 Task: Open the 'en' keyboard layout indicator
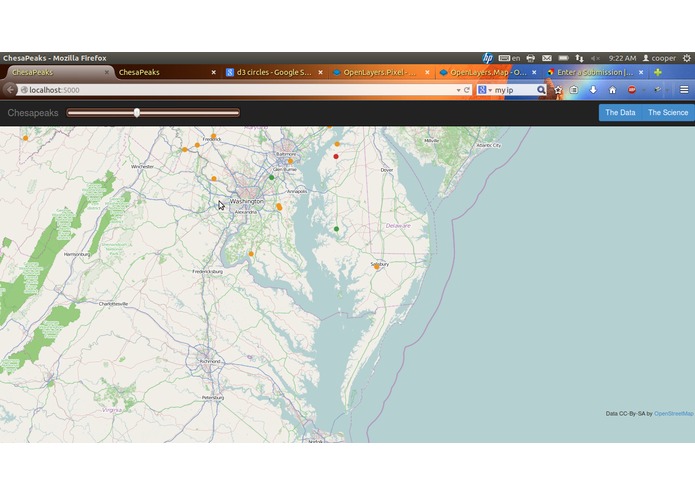click(509, 58)
